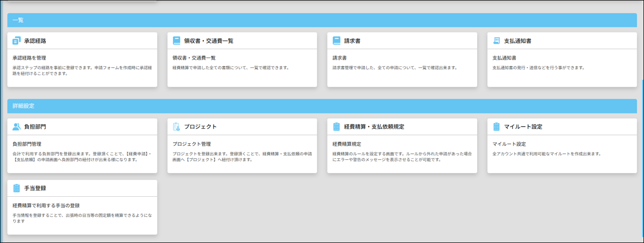Click the 支払通知書 card icon
Screen dimensions: 644x243
tap(496, 41)
